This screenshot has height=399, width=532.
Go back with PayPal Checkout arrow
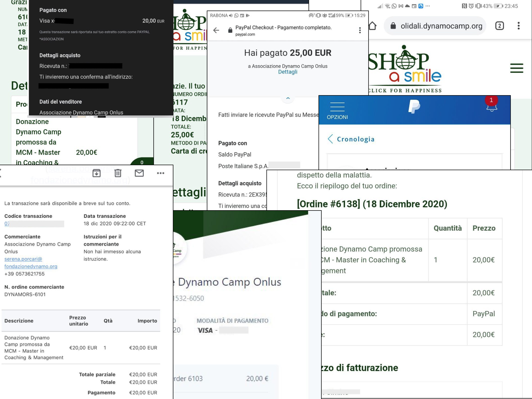(216, 30)
